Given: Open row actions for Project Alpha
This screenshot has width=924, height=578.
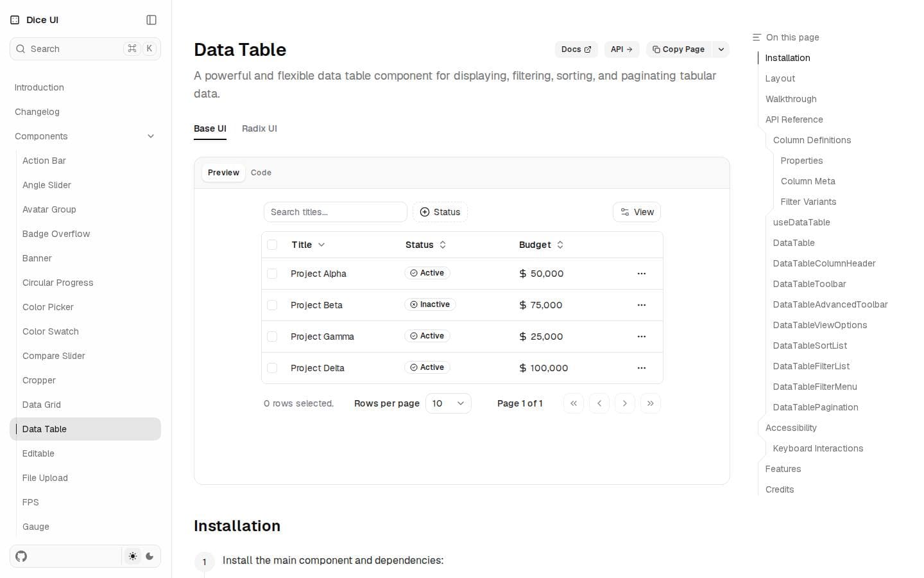Looking at the screenshot, I should (x=641, y=274).
